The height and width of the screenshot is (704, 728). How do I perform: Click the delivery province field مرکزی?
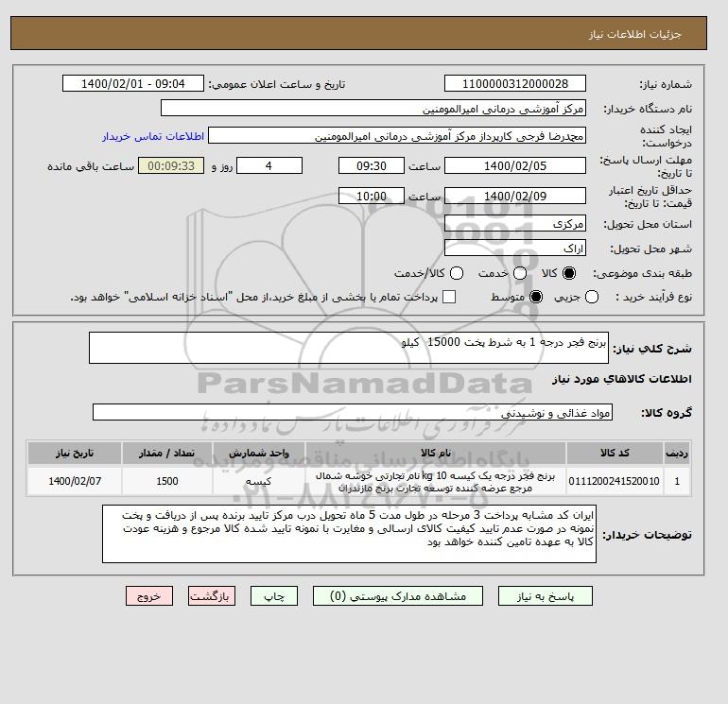[515, 224]
